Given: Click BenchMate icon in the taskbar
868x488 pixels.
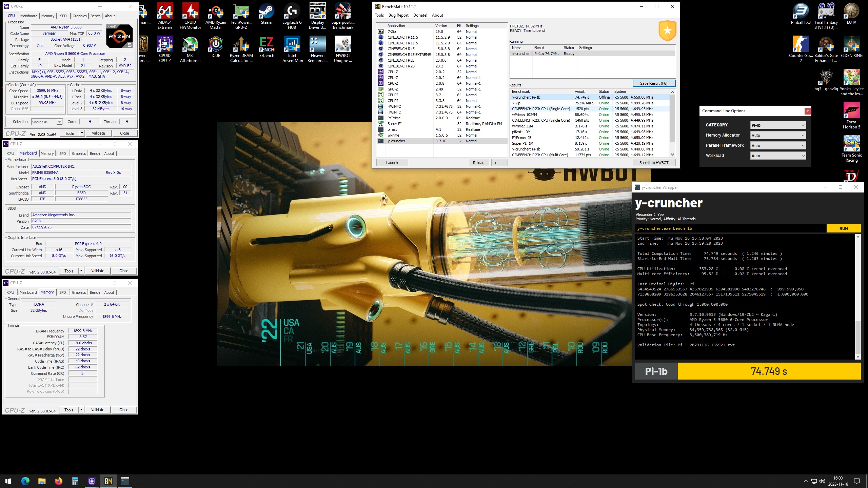Looking at the screenshot, I should coord(108,481).
